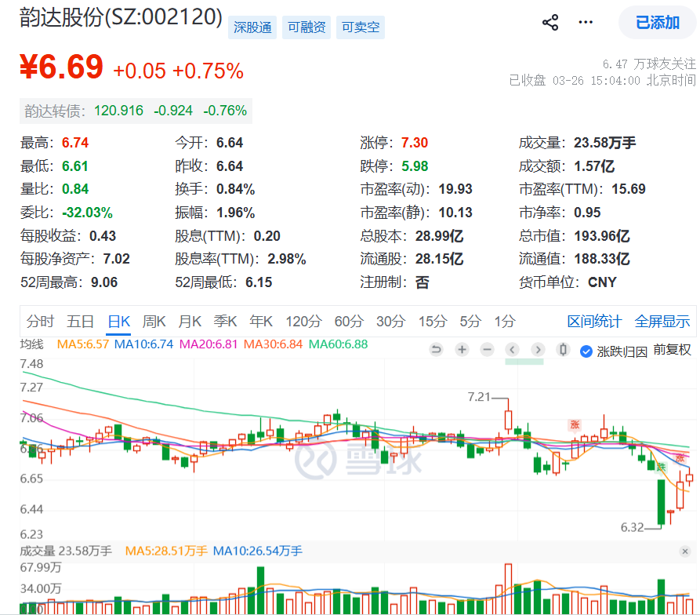This screenshot has width=700, height=615.
Task: Click the 股息率(TTM) value 2.98%
Action: coord(287,259)
